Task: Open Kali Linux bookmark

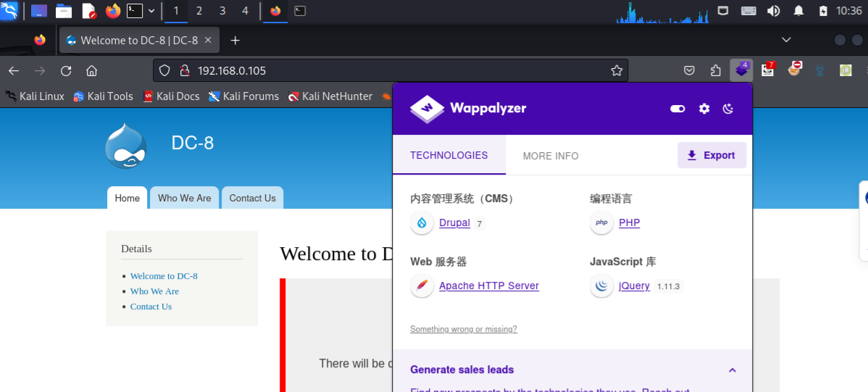Action: coord(35,96)
